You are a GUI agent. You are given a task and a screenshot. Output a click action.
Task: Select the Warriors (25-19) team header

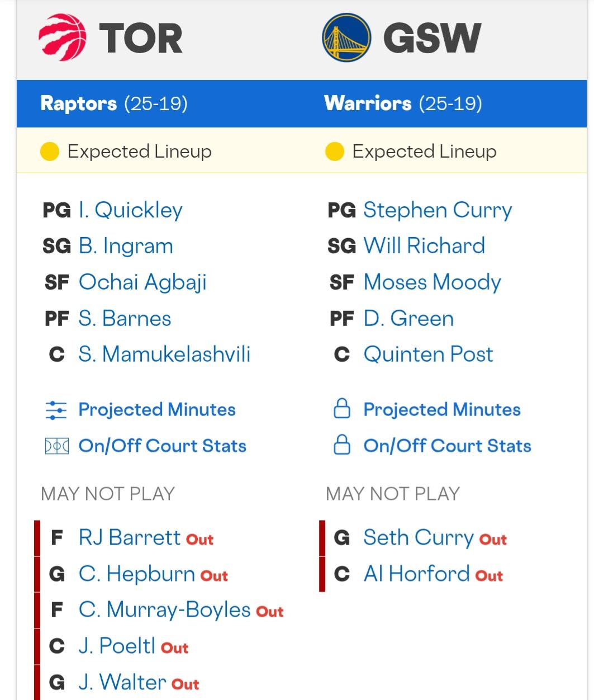pos(403,103)
